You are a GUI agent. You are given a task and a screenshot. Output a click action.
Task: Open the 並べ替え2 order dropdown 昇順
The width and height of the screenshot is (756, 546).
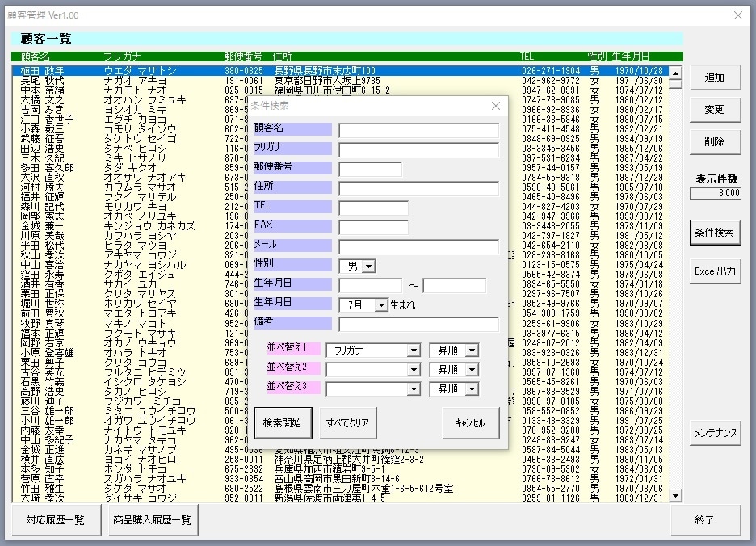click(472, 370)
